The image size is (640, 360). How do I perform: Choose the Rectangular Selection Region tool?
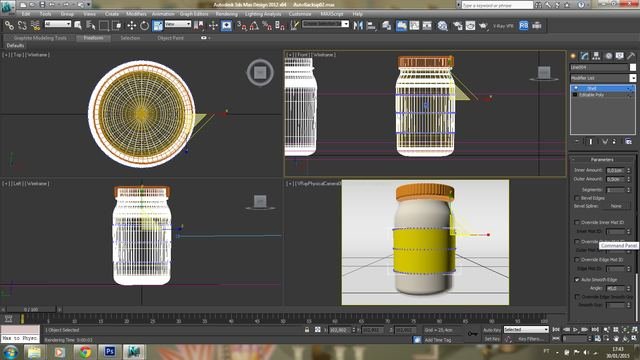[104, 26]
